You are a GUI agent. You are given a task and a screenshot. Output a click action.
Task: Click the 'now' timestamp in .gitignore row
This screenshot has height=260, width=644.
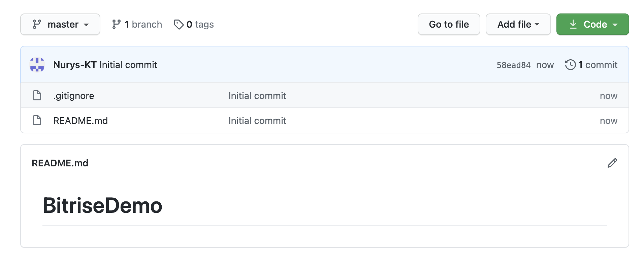(x=609, y=96)
